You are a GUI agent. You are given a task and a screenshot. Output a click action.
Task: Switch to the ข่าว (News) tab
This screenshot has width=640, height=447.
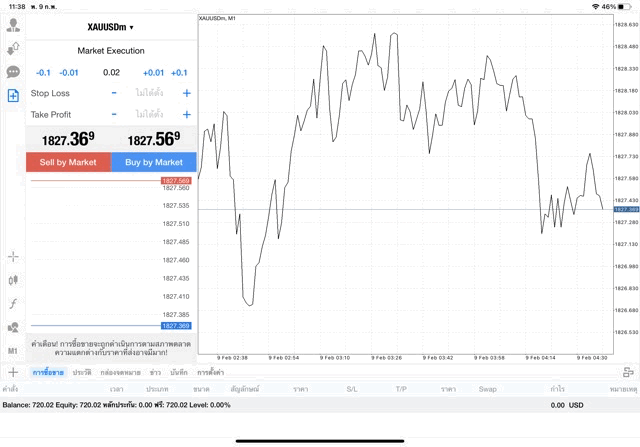(x=155, y=372)
